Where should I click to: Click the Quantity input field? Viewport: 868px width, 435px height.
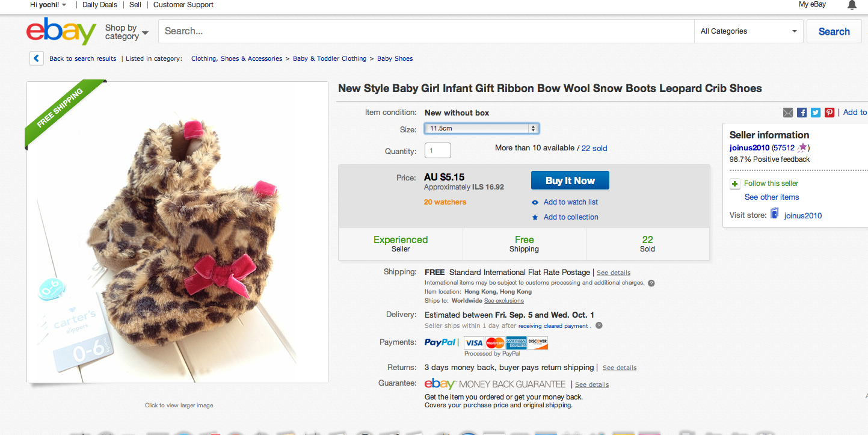point(437,150)
